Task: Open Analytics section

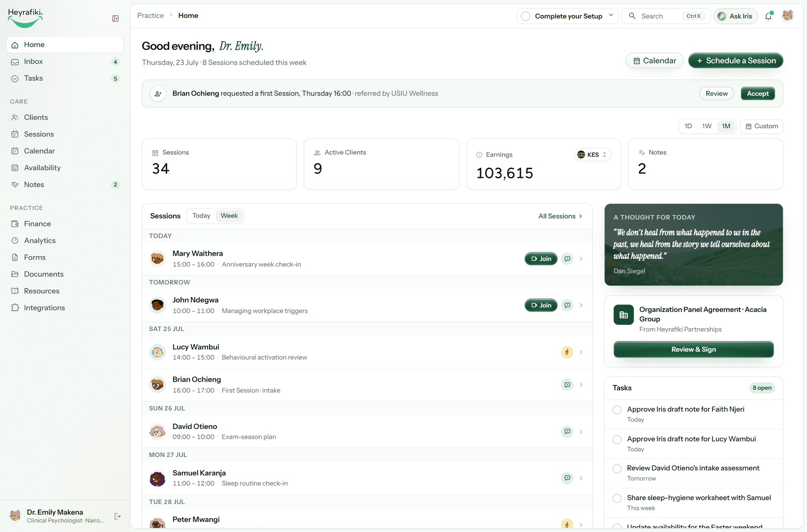Action: [x=65, y=241]
